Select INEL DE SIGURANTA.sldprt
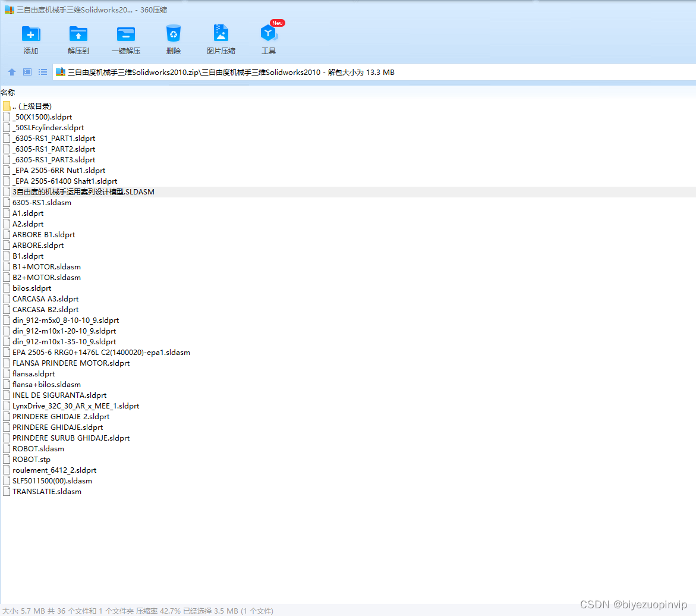 (x=59, y=395)
